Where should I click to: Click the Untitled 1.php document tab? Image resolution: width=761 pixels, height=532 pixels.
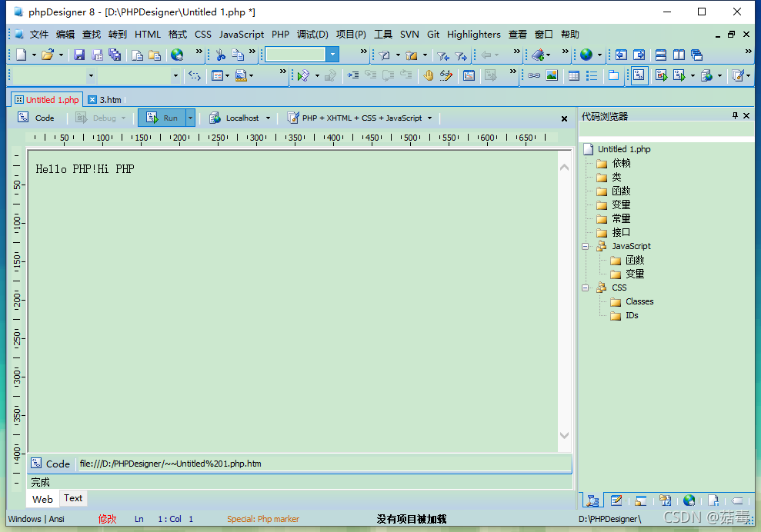point(47,100)
